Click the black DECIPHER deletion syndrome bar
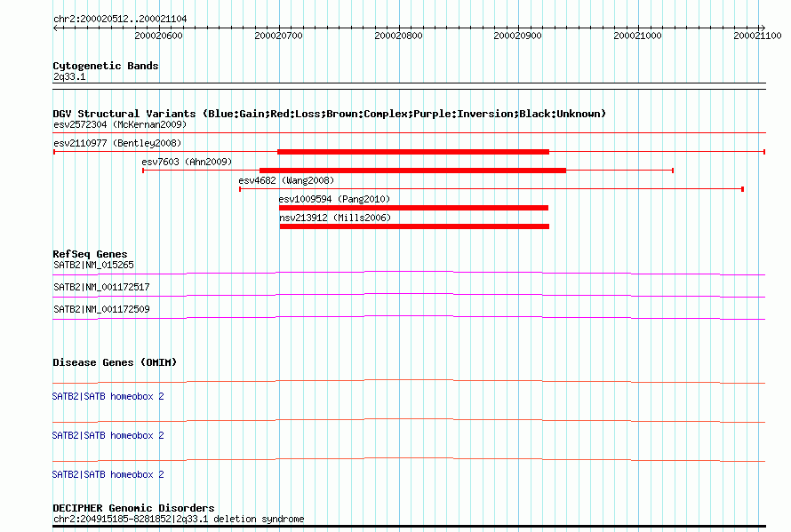Viewport: 791px width, 532px height. (x=409, y=527)
